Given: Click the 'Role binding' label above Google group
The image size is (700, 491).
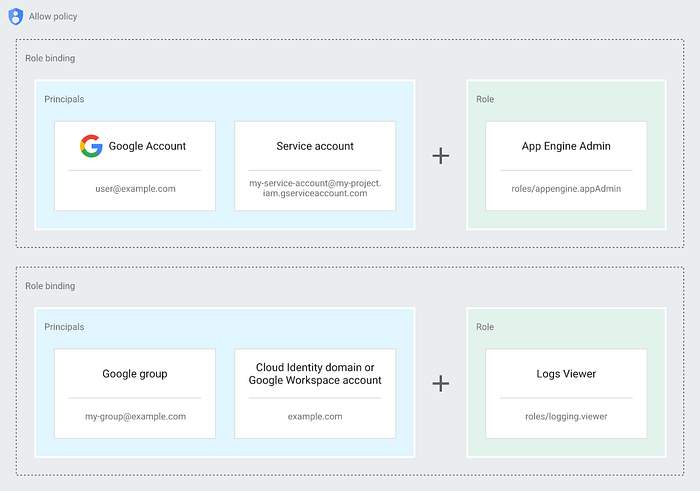Looking at the screenshot, I should [50, 286].
